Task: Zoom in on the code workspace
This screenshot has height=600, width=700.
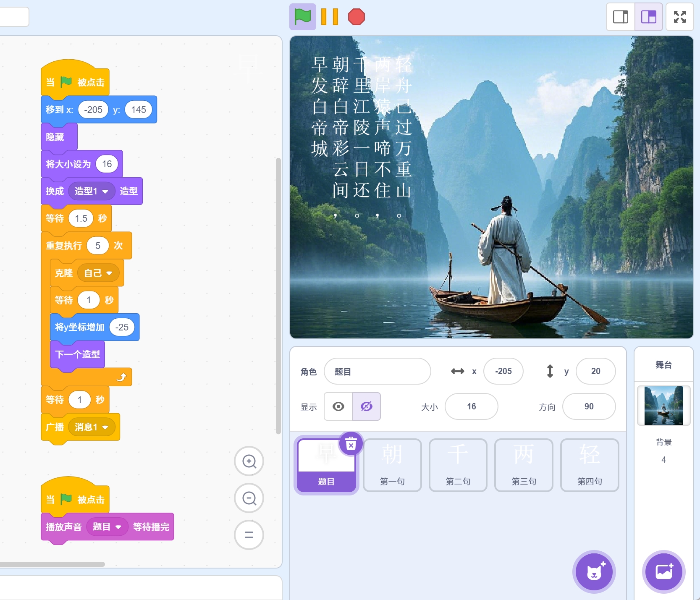Action: [x=249, y=461]
